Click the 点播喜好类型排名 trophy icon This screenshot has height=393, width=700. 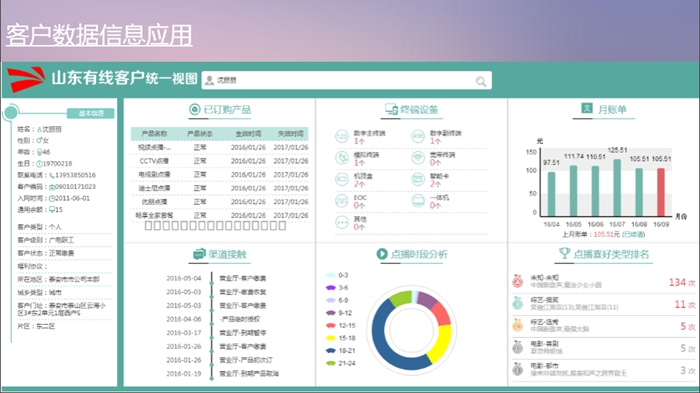coord(564,253)
